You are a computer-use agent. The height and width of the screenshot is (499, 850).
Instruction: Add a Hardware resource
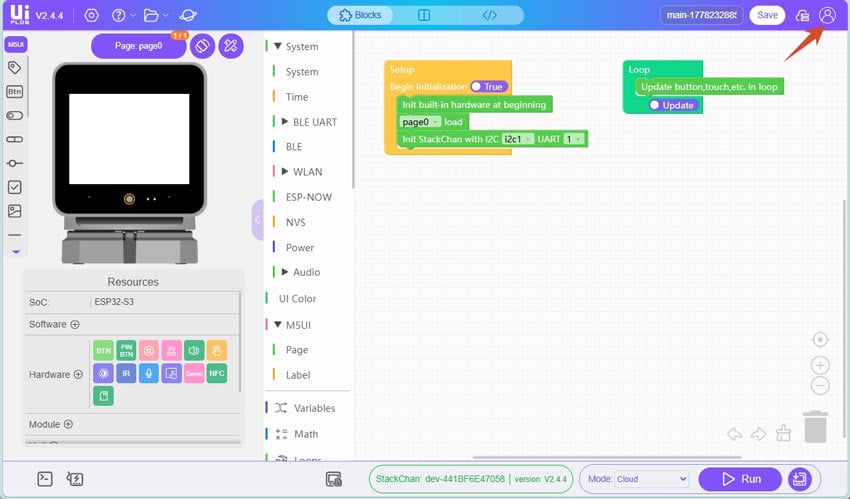(x=78, y=374)
